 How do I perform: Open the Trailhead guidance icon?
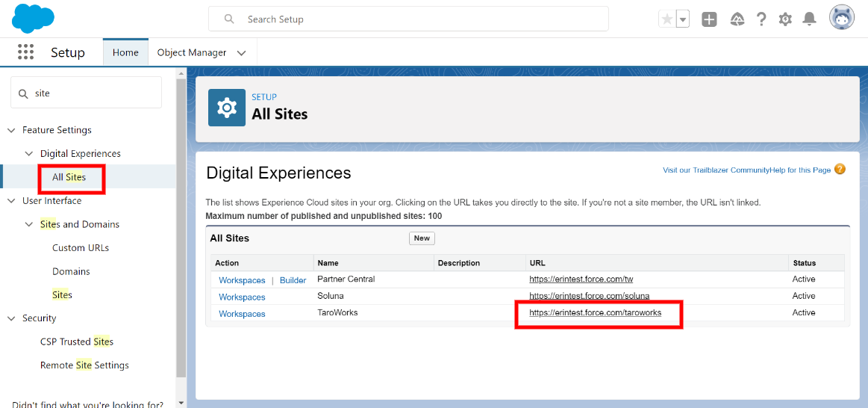(737, 19)
